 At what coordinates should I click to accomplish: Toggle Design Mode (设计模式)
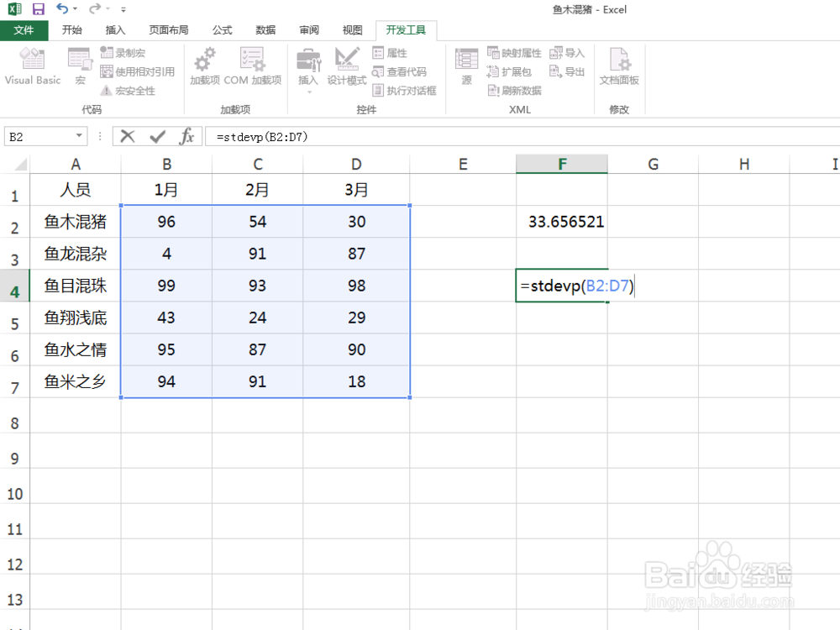pyautogui.click(x=347, y=66)
